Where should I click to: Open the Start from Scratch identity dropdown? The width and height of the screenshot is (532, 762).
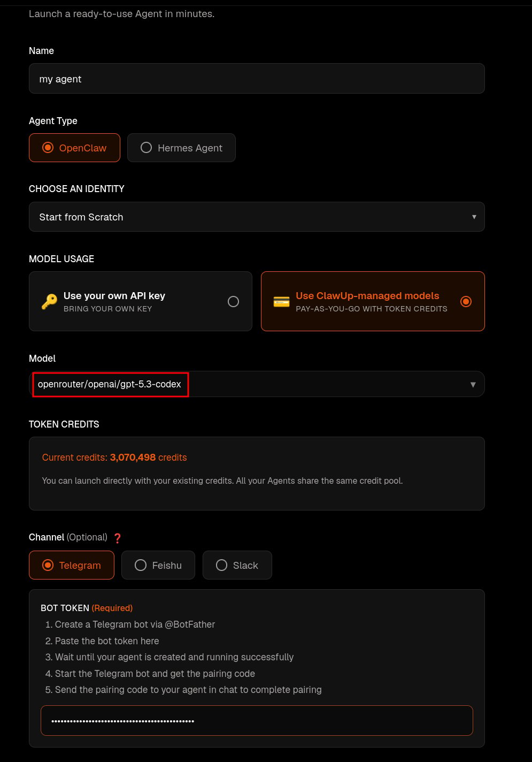click(257, 217)
